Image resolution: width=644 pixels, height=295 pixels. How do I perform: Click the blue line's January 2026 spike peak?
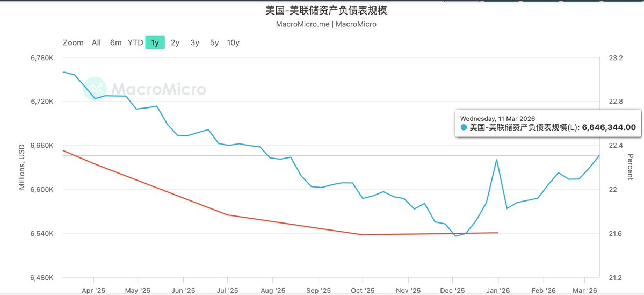496,160
